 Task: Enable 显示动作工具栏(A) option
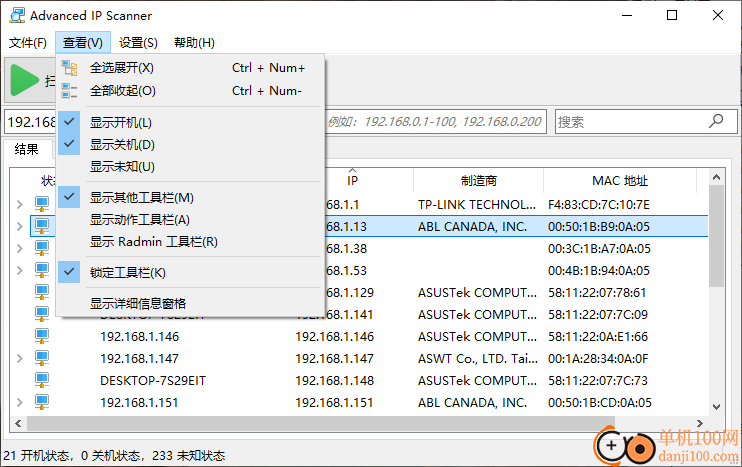click(x=190, y=220)
